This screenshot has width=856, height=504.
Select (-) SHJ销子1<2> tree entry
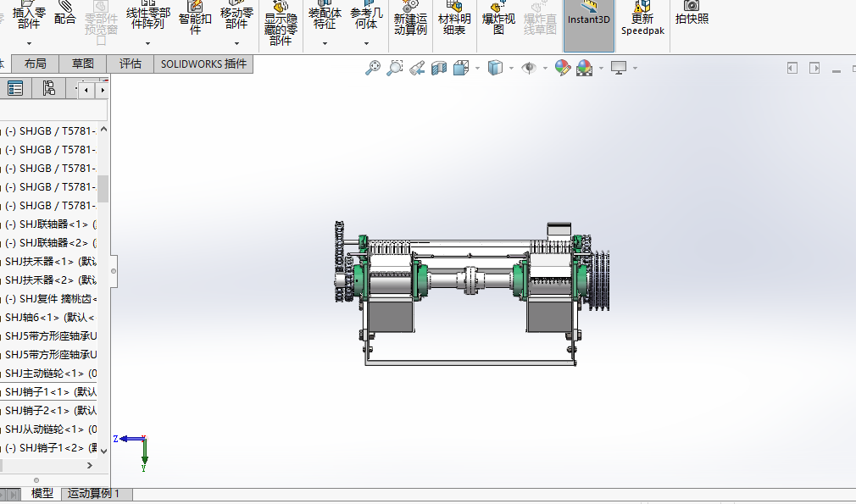(53, 448)
